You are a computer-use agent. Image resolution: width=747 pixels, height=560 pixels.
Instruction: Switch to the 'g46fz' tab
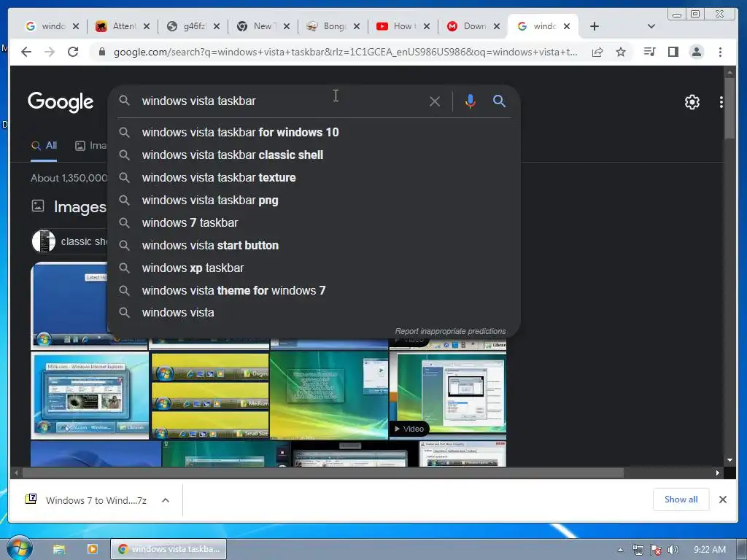point(193,26)
